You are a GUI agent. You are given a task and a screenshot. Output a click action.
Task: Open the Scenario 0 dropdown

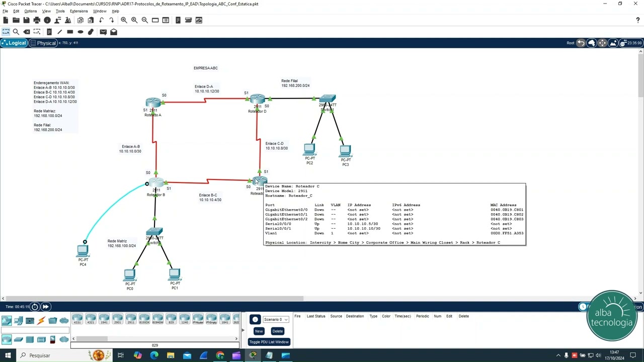(x=276, y=319)
